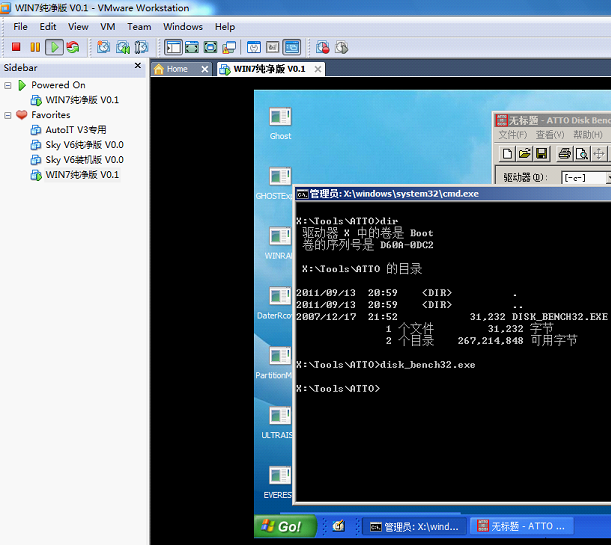Show the summary view toolbar icon
The height and width of the screenshot is (546, 611).
pos(254,47)
